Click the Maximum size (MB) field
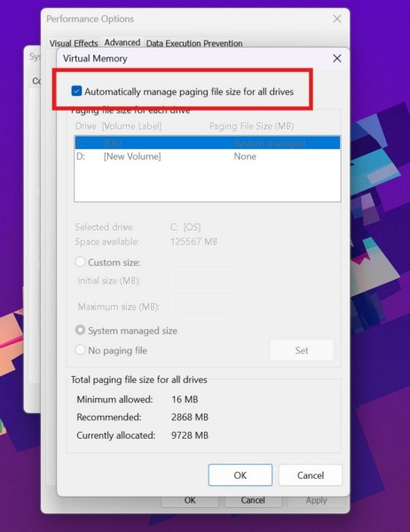The width and height of the screenshot is (410, 532). [203, 306]
